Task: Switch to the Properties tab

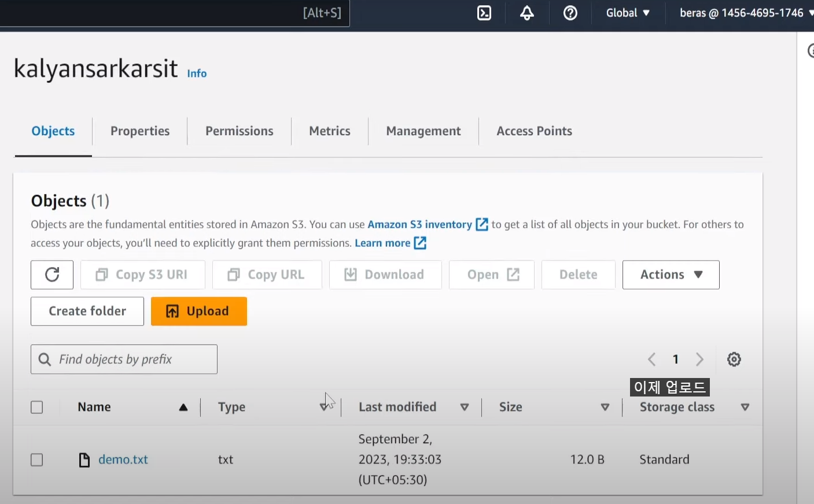Action: click(140, 131)
